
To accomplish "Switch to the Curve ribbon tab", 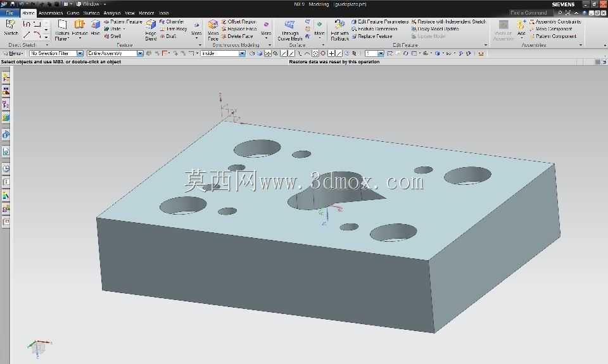I will tap(73, 13).
